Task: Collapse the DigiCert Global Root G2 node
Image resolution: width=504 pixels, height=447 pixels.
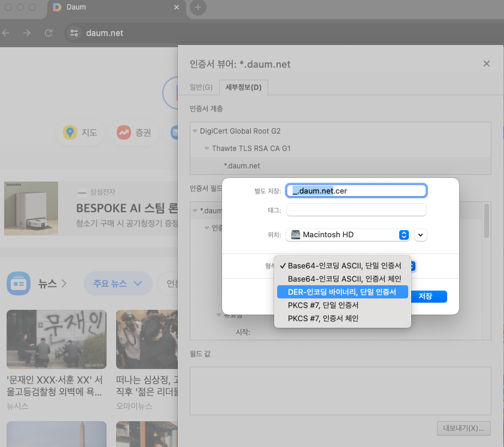Action: click(x=195, y=131)
